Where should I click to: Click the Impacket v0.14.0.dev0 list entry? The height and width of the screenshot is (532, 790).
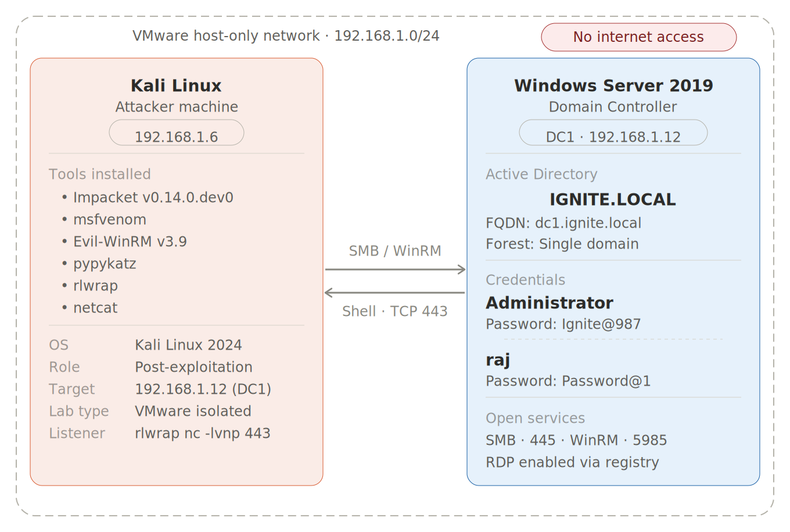(148, 197)
